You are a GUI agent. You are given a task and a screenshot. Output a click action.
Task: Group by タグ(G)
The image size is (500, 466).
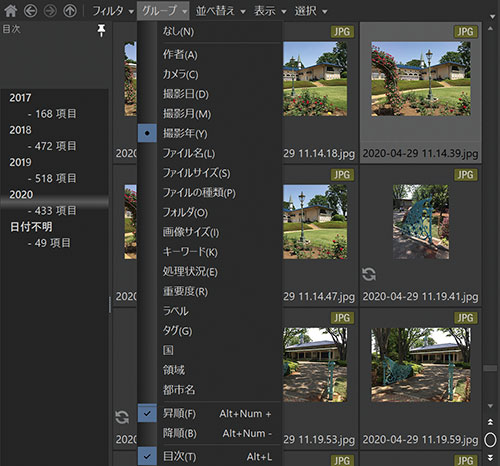[209, 331]
